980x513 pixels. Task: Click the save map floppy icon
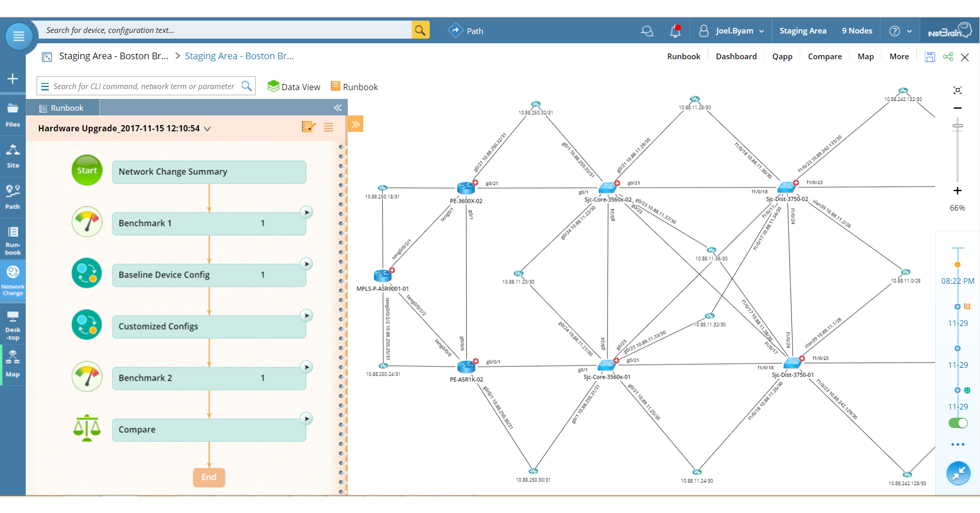pyautogui.click(x=930, y=57)
